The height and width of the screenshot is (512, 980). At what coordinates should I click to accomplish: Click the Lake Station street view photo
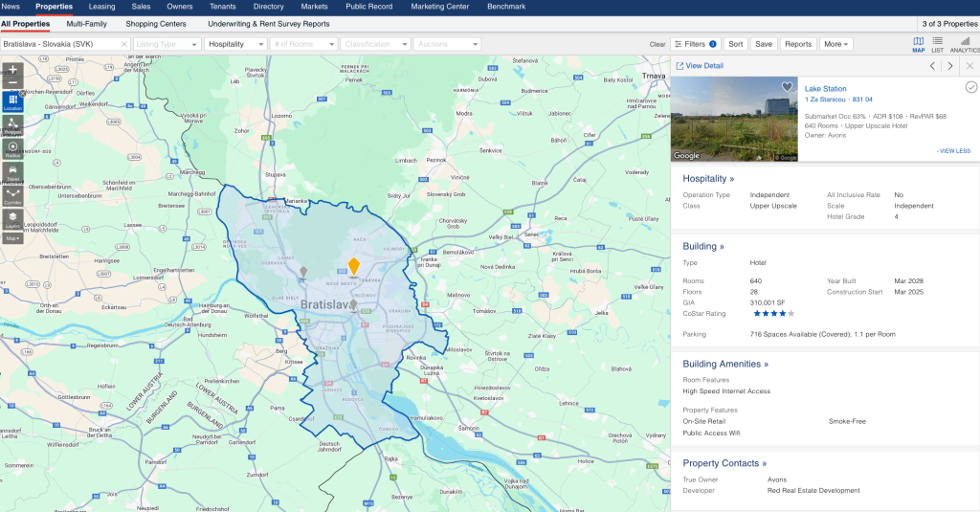click(x=734, y=119)
